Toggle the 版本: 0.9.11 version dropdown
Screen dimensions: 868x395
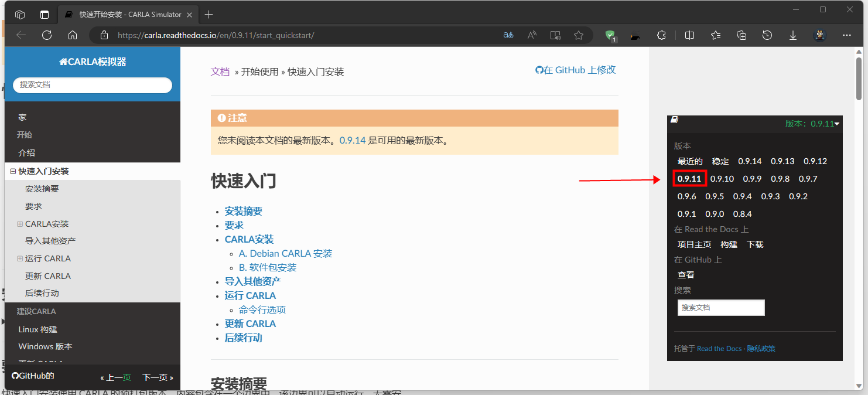point(812,124)
